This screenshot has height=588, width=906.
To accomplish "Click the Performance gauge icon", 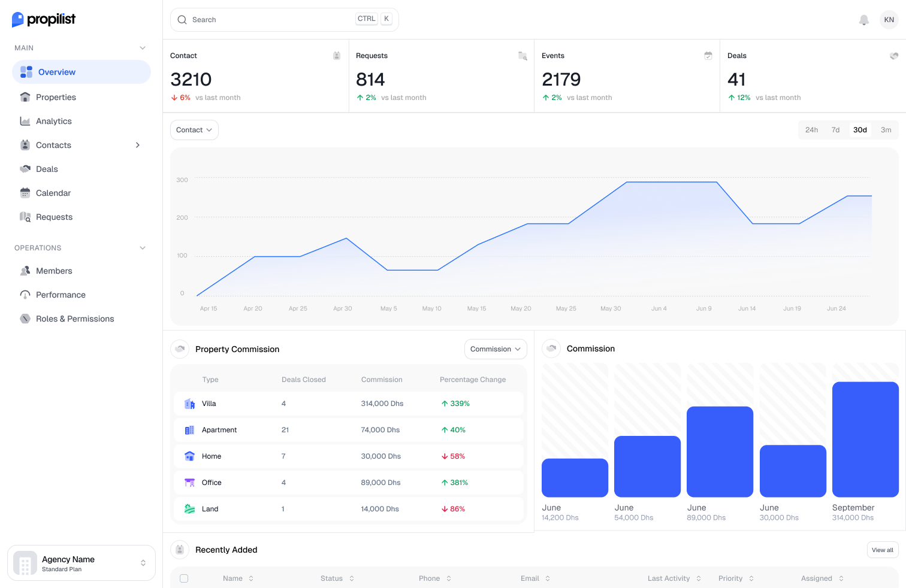I will [25, 295].
